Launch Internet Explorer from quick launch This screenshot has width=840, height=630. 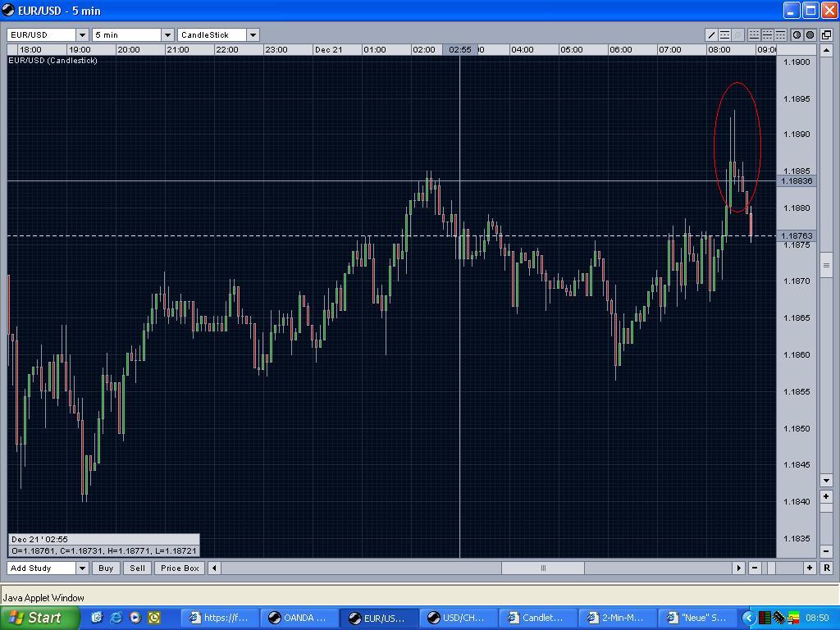point(116,618)
